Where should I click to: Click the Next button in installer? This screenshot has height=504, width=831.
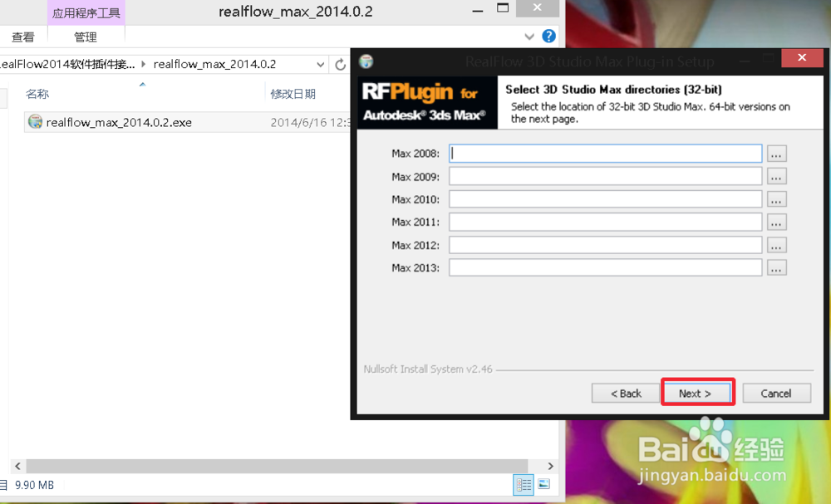click(x=697, y=393)
